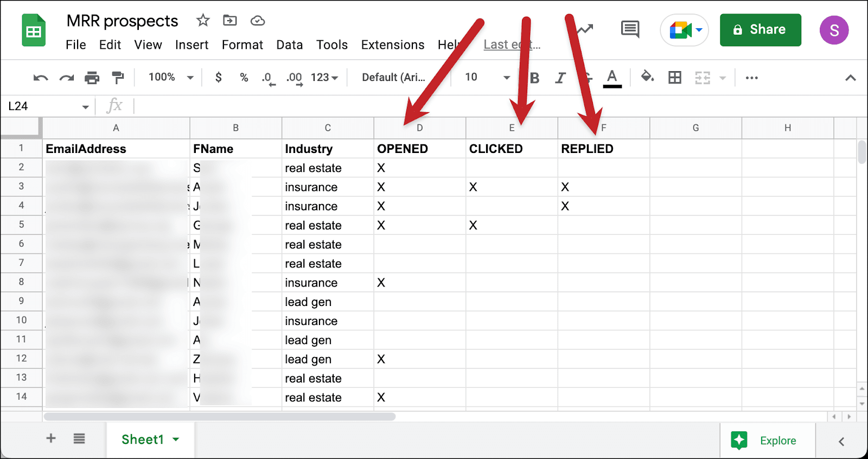Click the Redo arrow icon
The height and width of the screenshot is (459, 868).
pyautogui.click(x=67, y=78)
